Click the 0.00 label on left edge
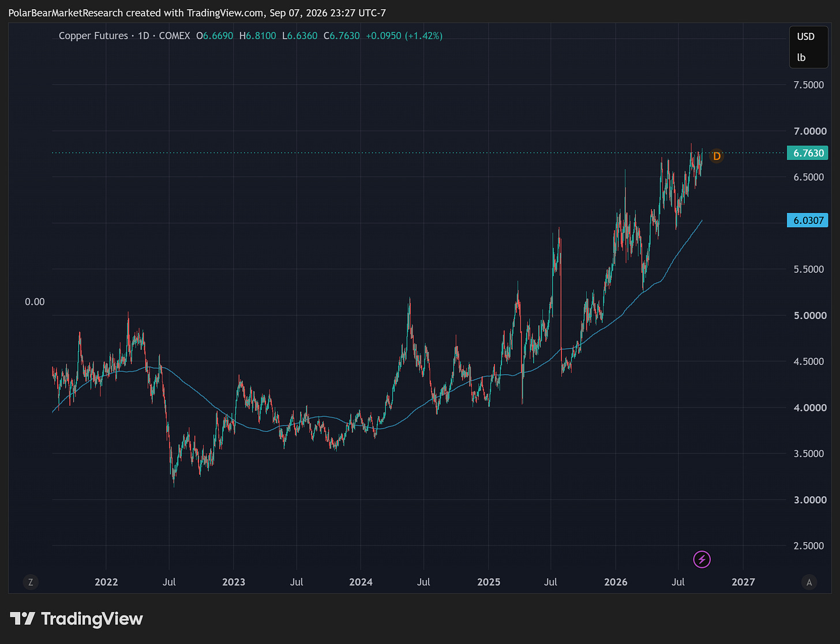Viewport: 840px width, 644px height. click(x=35, y=302)
